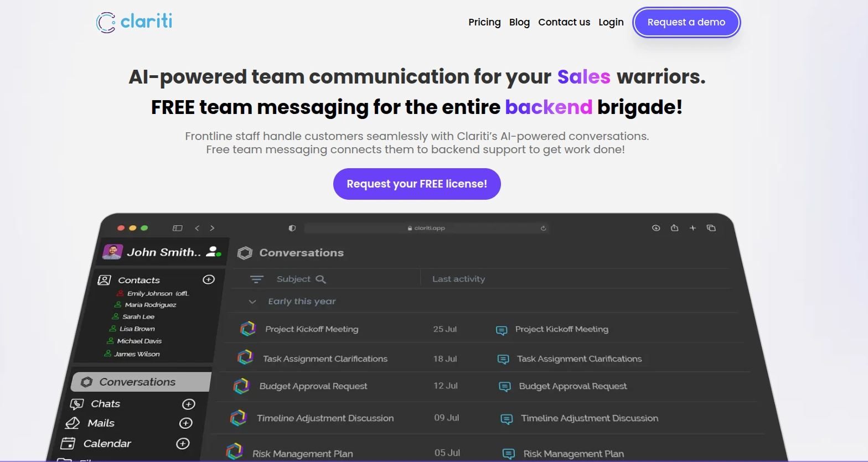This screenshot has height=462, width=868.
Task: Click the clariti.app address bar
Action: 426,228
